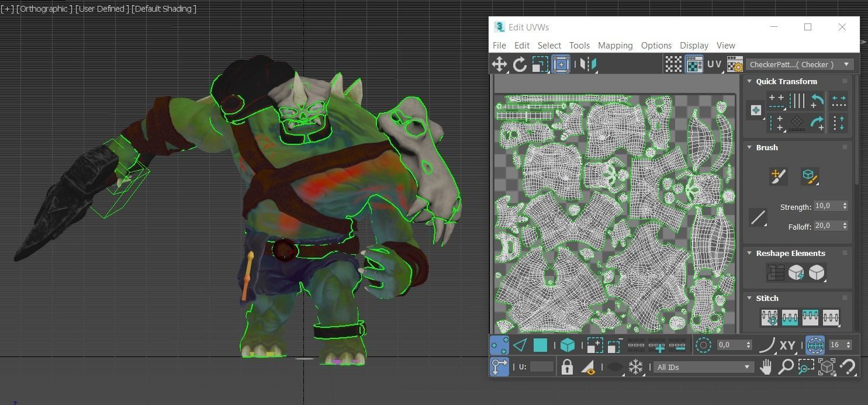The height and width of the screenshot is (405, 868).
Task: Click the U coordinate input field
Action: coord(542,367)
